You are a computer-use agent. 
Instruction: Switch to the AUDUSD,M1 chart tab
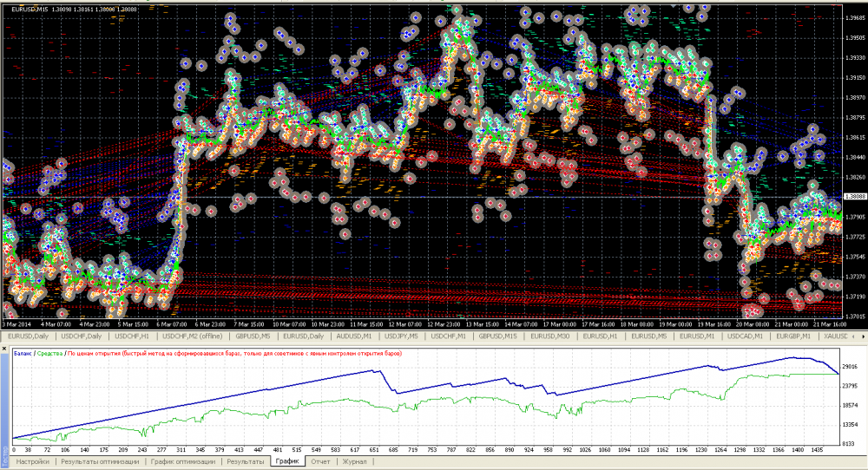click(x=354, y=336)
